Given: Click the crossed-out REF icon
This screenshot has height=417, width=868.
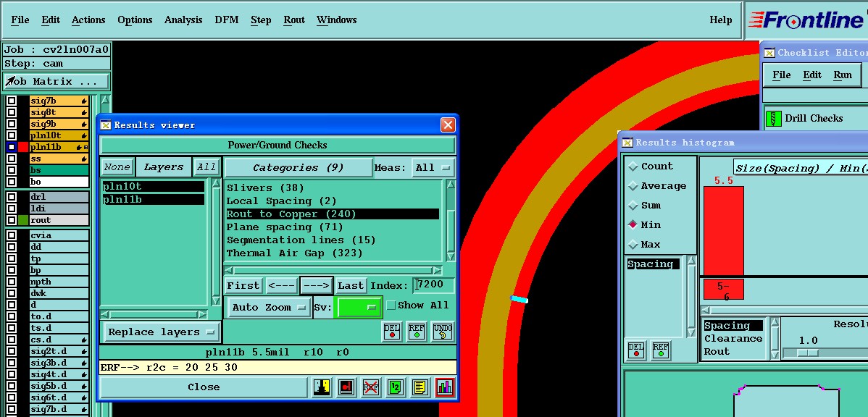Looking at the screenshot, I should click(370, 387).
